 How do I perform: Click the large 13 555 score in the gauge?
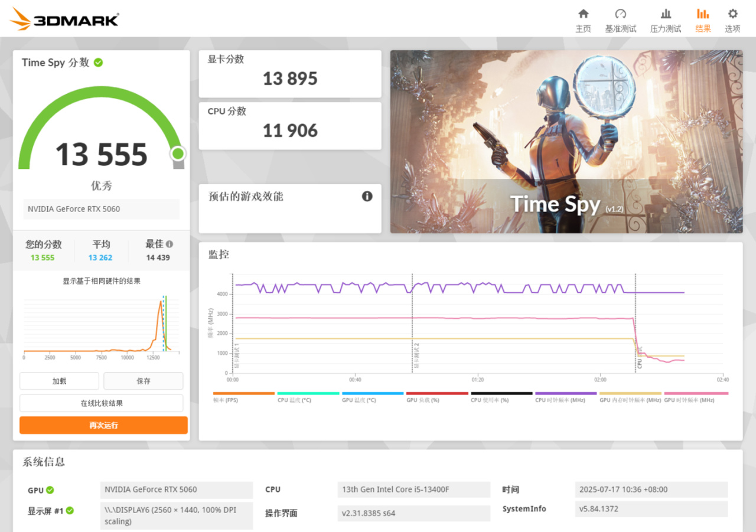pyautogui.click(x=102, y=155)
